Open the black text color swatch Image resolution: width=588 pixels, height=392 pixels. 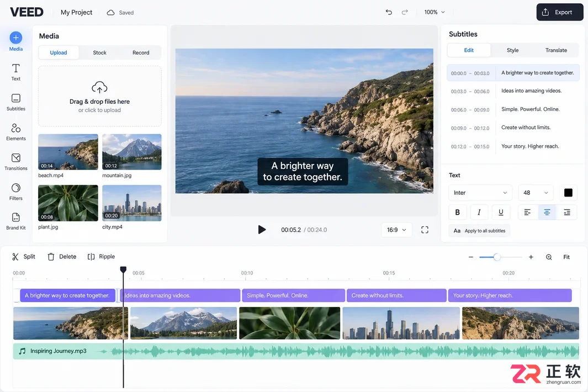click(x=568, y=193)
